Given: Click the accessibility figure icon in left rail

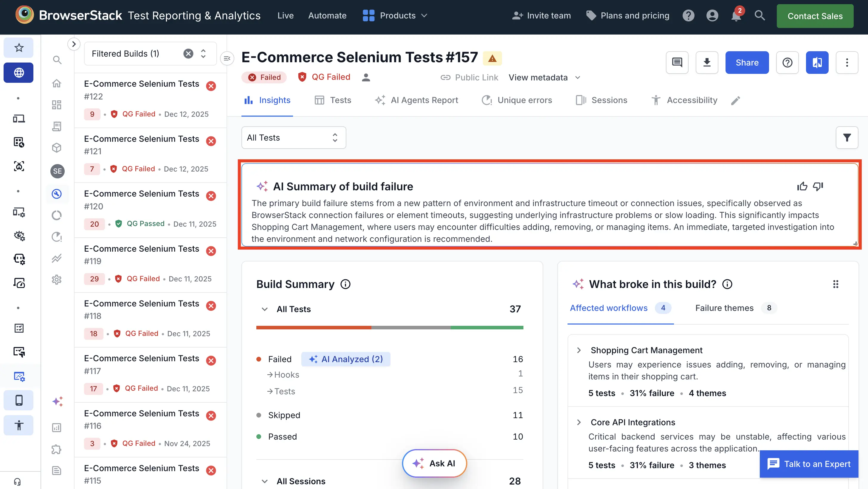Looking at the screenshot, I should pyautogui.click(x=19, y=425).
